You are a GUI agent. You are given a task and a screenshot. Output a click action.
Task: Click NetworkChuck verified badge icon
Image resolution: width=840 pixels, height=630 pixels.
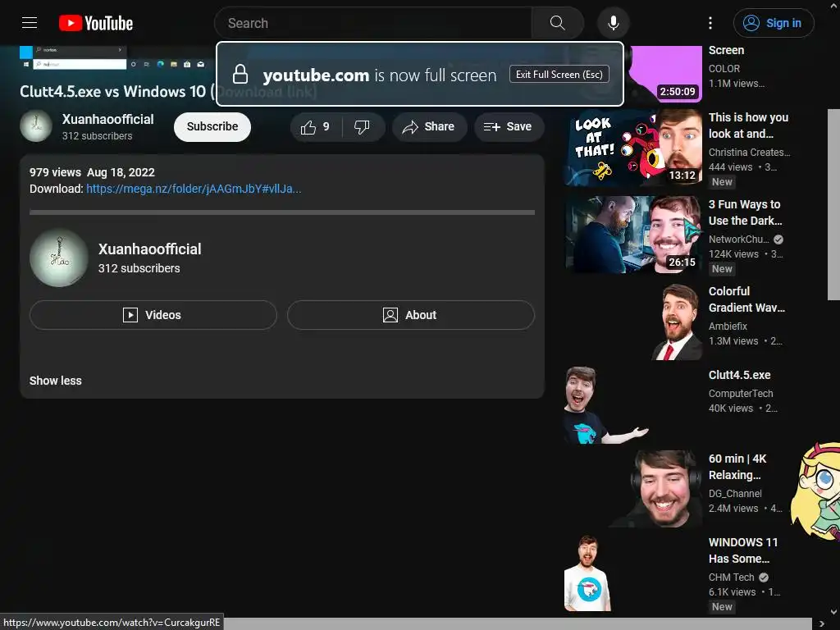[x=778, y=240]
